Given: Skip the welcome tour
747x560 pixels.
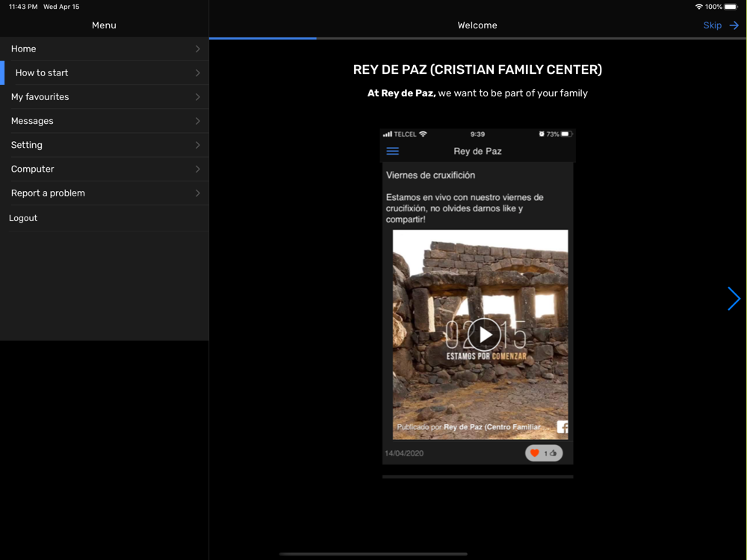Looking at the screenshot, I should [x=712, y=25].
